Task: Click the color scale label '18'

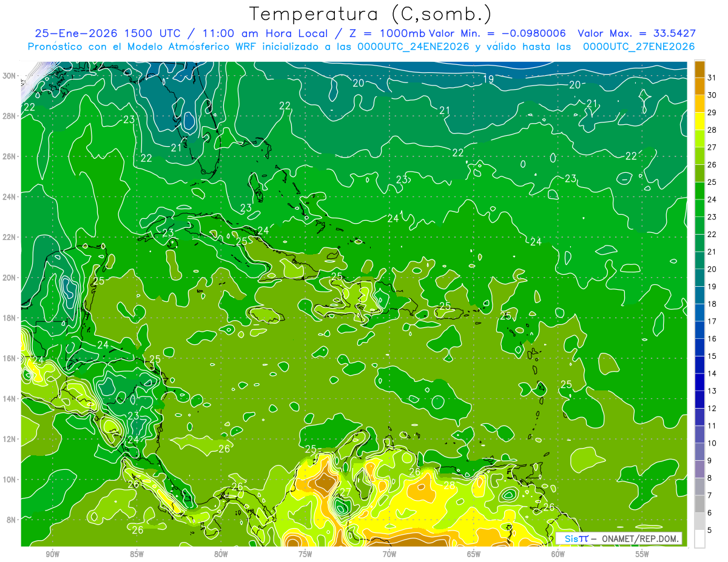Action: tap(712, 304)
